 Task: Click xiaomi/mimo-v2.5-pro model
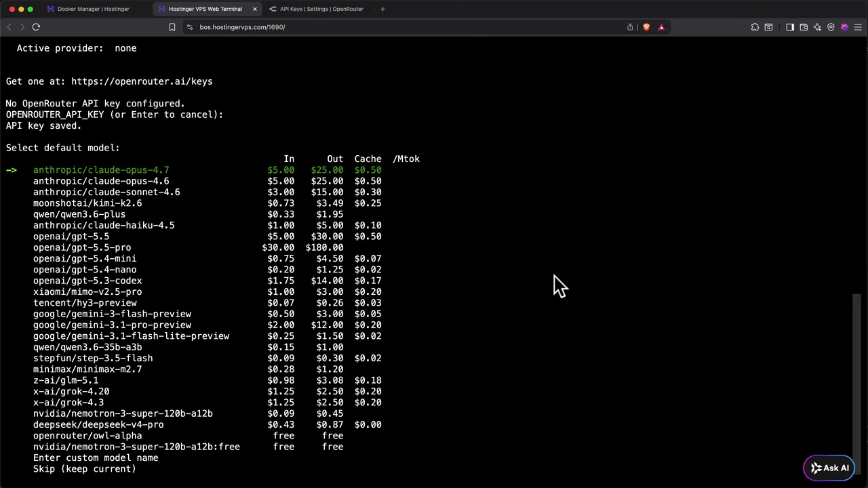pos(87,291)
